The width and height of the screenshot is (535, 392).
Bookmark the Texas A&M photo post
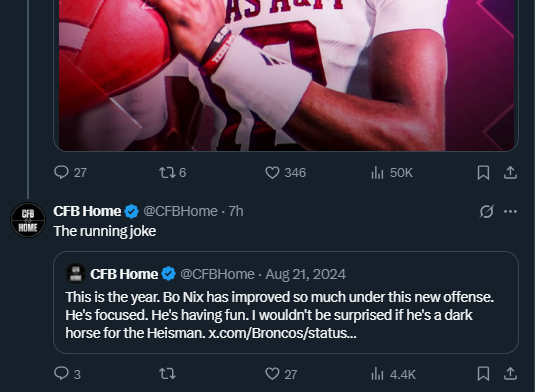(483, 173)
